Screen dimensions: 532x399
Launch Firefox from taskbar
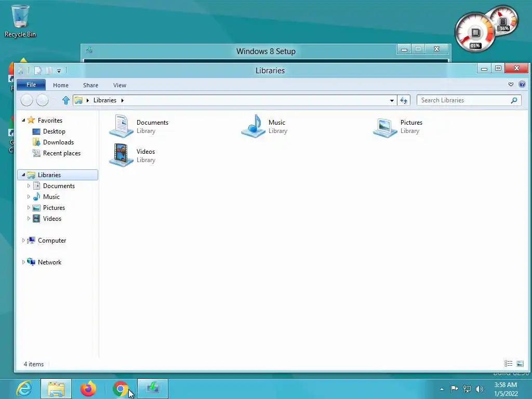point(88,389)
